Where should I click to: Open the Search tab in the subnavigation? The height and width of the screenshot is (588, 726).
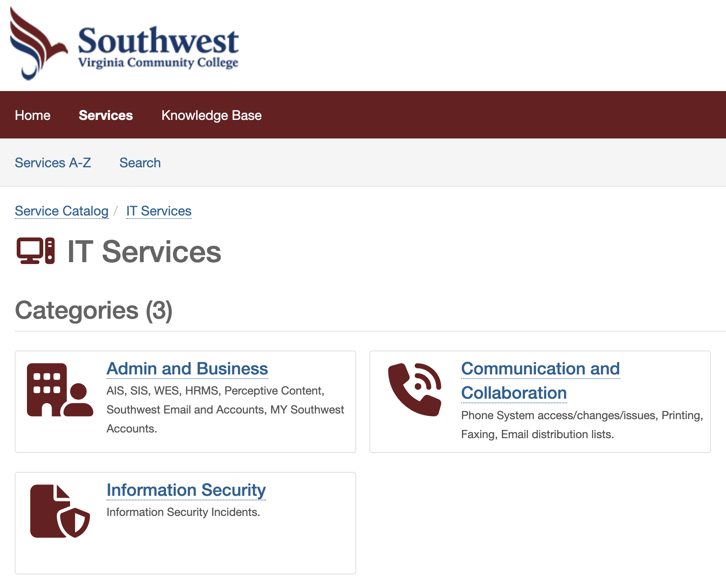point(140,163)
